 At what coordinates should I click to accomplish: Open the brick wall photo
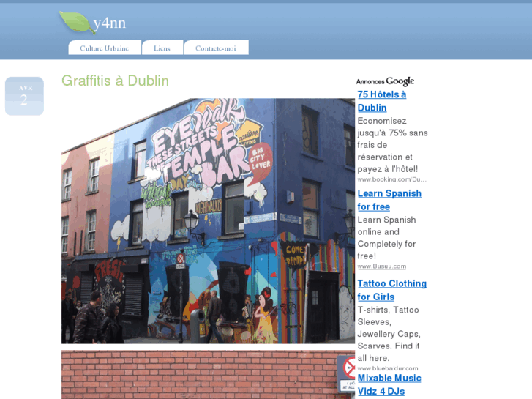(208, 375)
